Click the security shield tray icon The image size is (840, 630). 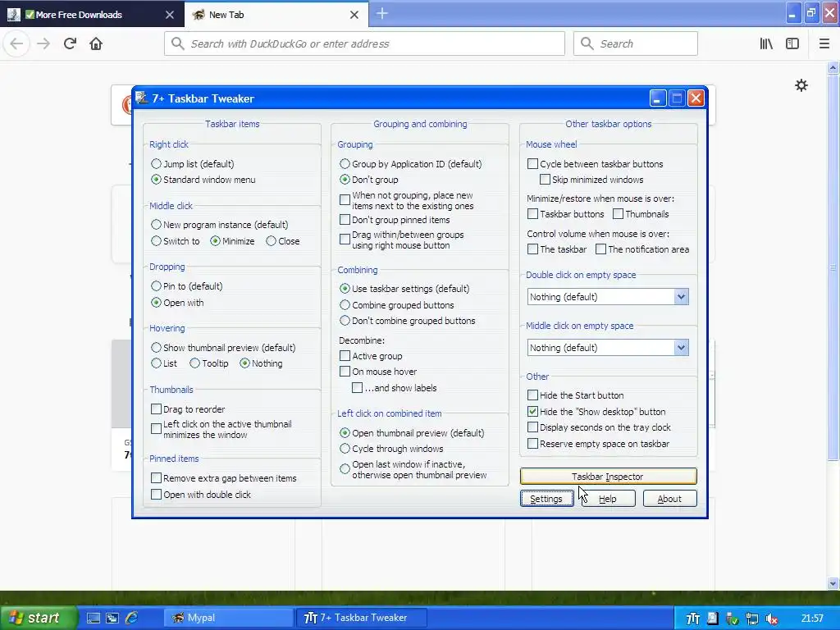click(733, 619)
